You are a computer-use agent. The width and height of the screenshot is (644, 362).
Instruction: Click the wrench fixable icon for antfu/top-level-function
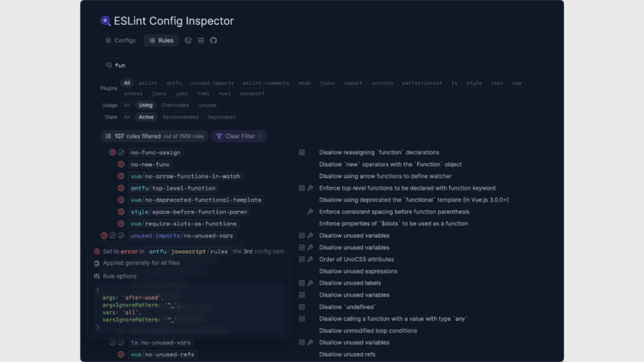(310, 188)
